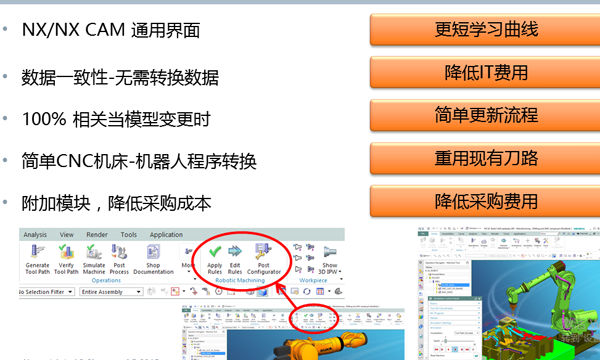The height and width of the screenshot is (360, 600).
Task: Expand the Selection Filter dropdown
Action: pos(46,292)
